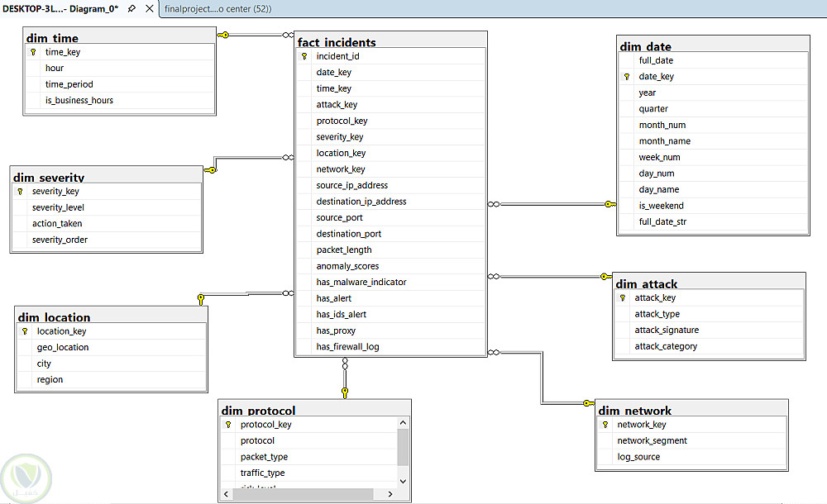Click dim_protocol horizontal scrollbar thumb
The height and width of the screenshot is (504, 827).
(x=303, y=494)
